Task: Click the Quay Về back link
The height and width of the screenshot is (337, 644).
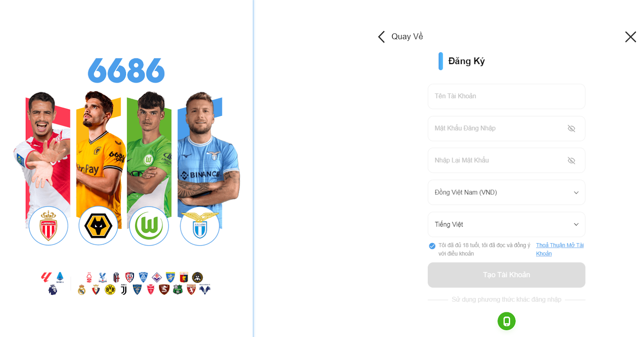Action: click(407, 37)
